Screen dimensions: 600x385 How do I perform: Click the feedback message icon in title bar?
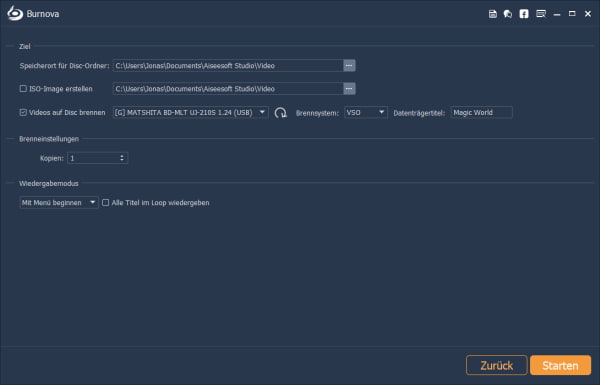pyautogui.click(x=541, y=14)
